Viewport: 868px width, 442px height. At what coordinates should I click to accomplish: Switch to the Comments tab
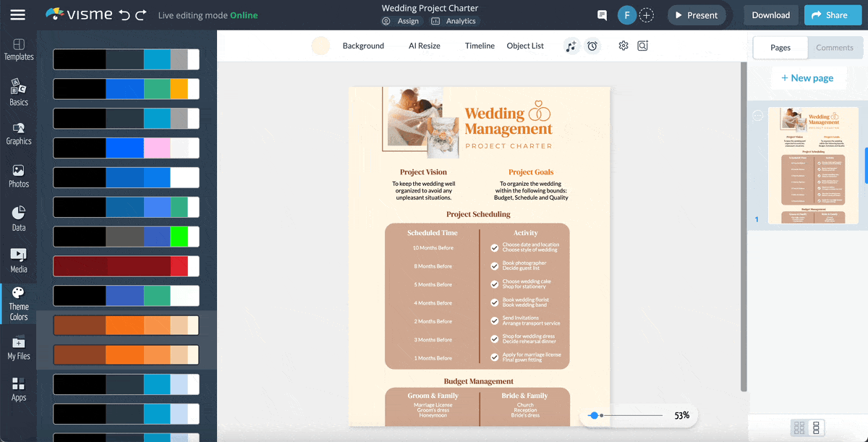coord(835,47)
